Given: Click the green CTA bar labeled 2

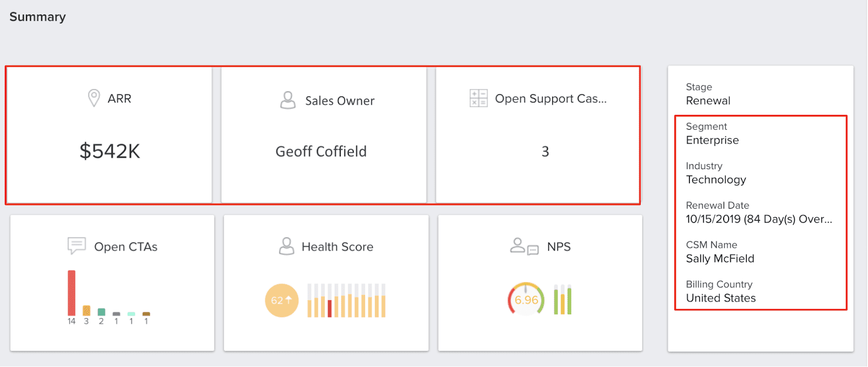Looking at the screenshot, I should tap(101, 312).
